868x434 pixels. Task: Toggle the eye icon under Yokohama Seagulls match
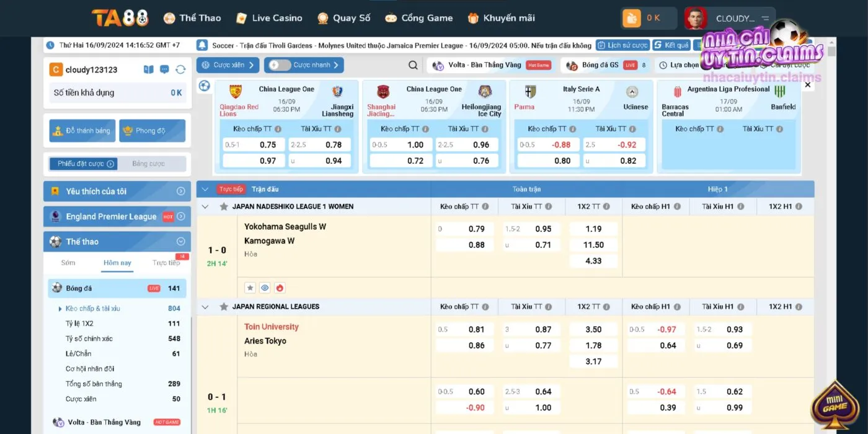click(265, 288)
